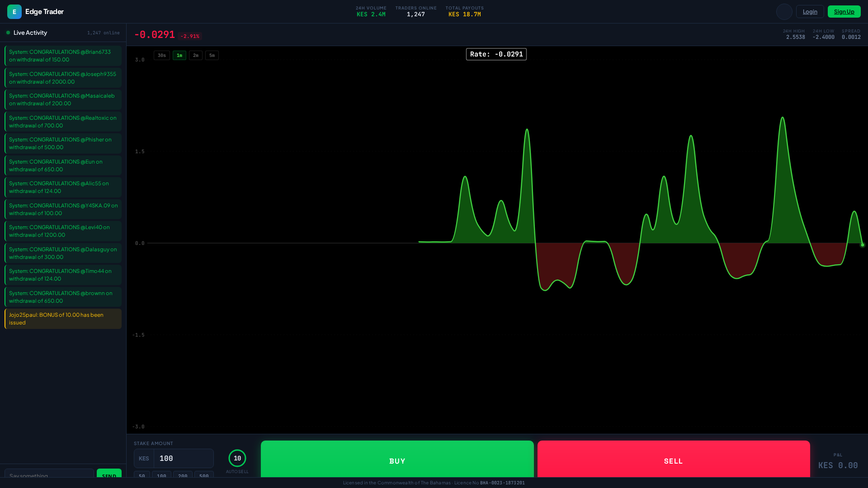Image resolution: width=868 pixels, height=488 pixels.
Task: Click the 0.0 y-axis label
Action: click(140, 243)
